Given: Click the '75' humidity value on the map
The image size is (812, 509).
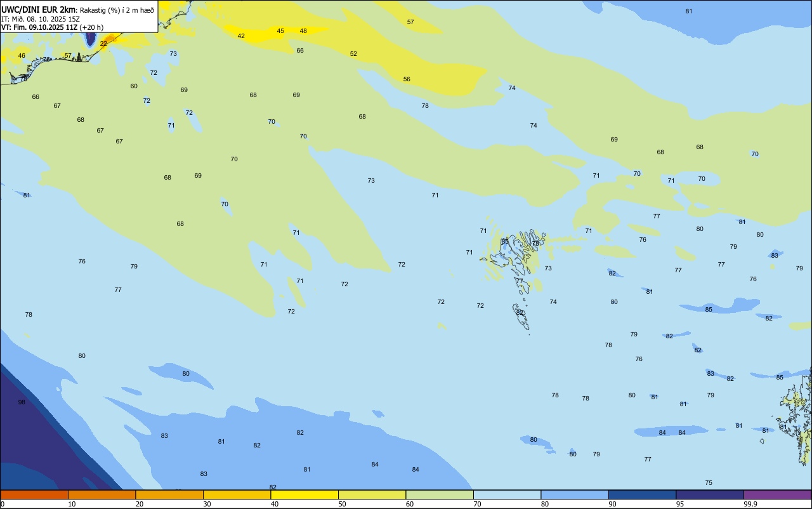Looking at the screenshot, I should click(709, 483).
